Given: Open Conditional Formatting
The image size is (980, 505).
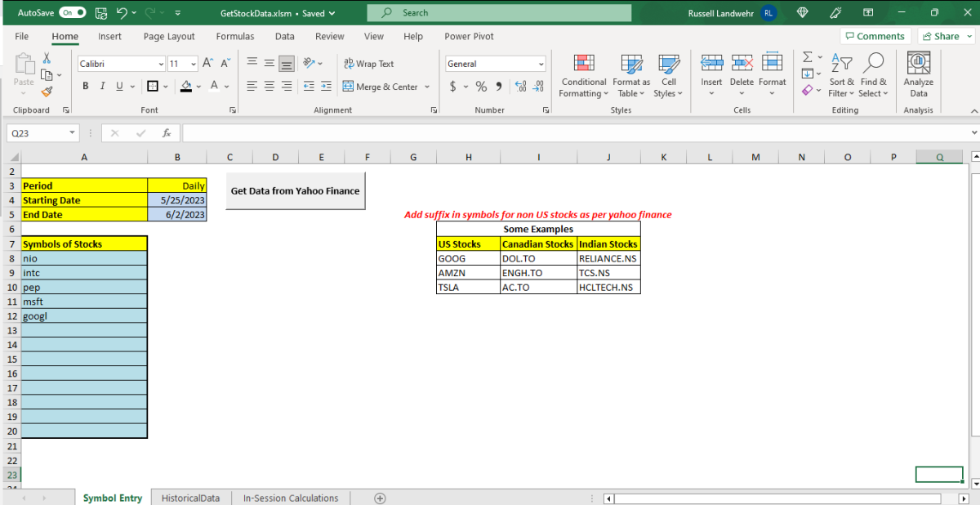Looking at the screenshot, I should [x=583, y=76].
